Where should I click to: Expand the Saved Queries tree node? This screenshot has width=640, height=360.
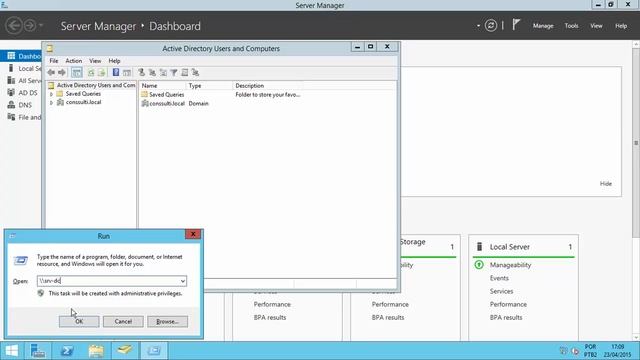[51, 94]
